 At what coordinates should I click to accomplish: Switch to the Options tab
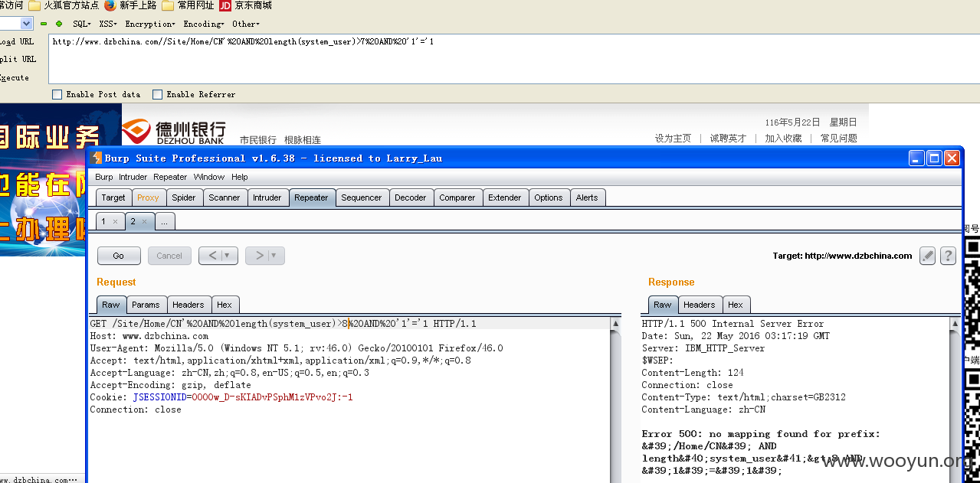tap(549, 197)
